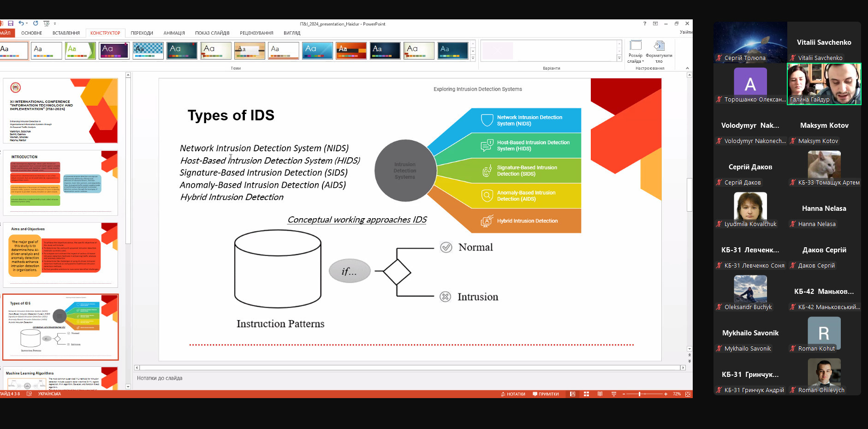Screen dimensions: 868x429
Task: Click the spell check icon in status bar
Action: 29,394
